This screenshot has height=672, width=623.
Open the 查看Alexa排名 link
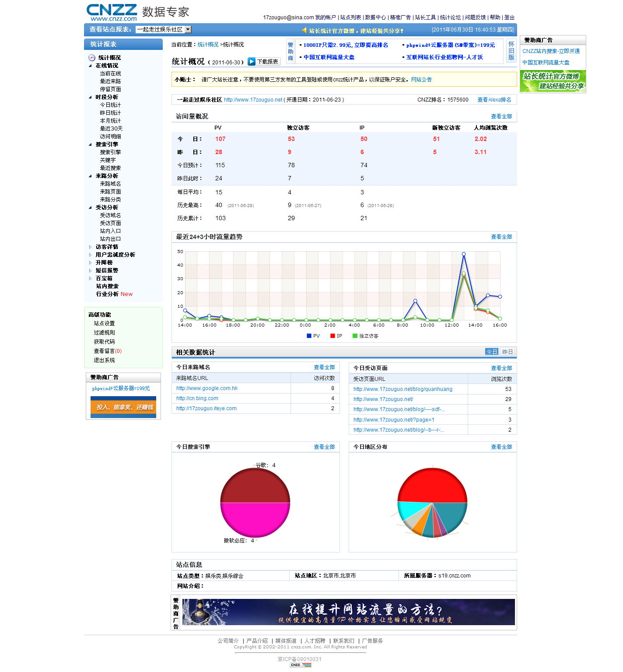494,100
